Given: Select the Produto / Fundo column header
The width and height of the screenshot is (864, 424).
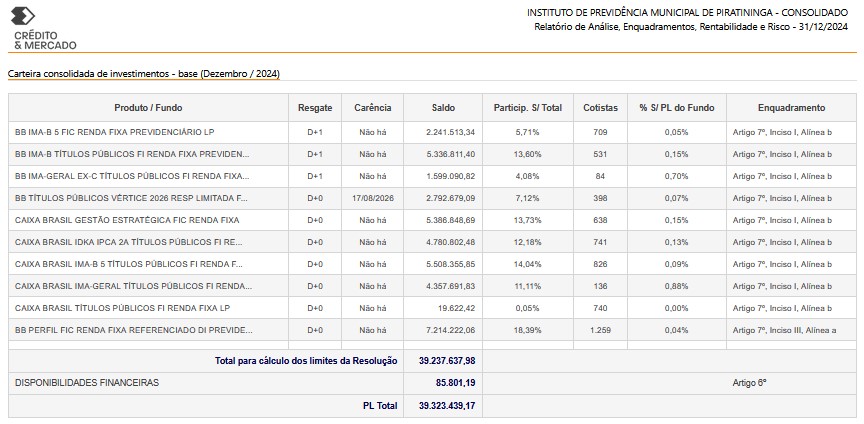Looking at the screenshot, I should [148, 108].
